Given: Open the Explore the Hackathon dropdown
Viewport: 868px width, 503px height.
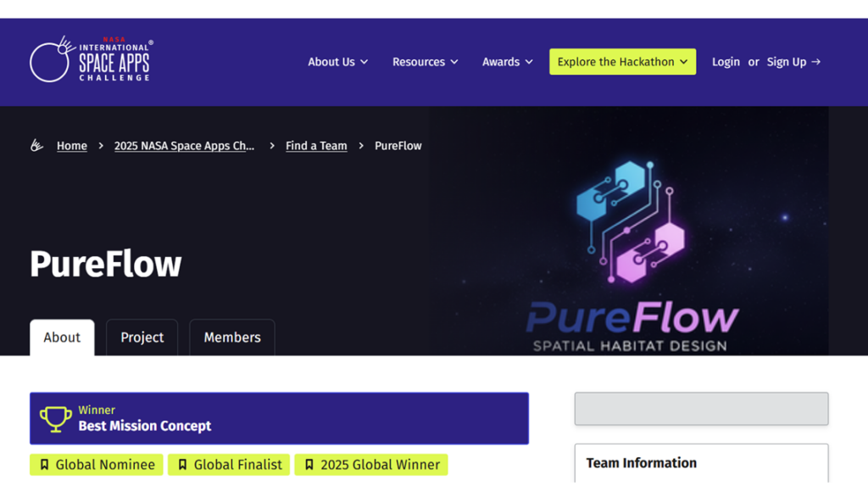Looking at the screenshot, I should 622,62.
